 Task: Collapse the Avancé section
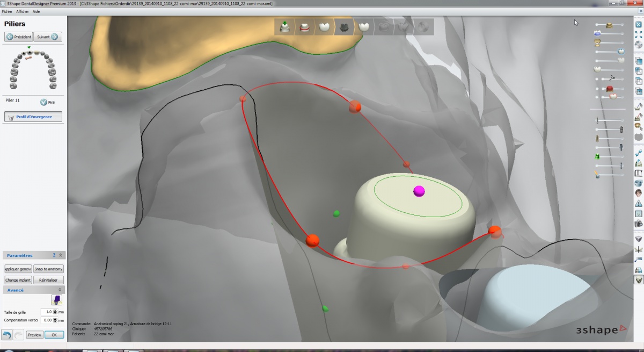(x=61, y=290)
